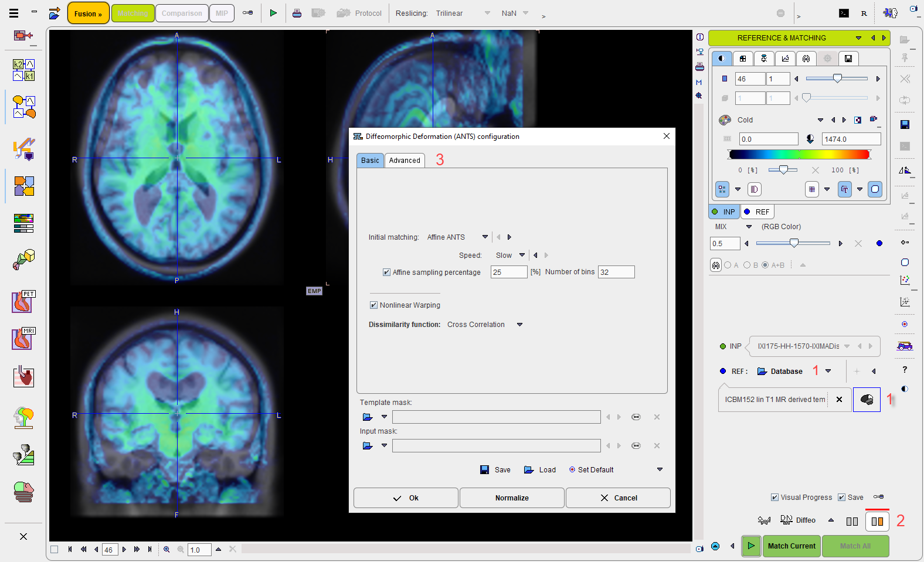The width and height of the screenshot is (924, 562).
Task: Save ANTS configuration settings from dialog
Action: (x=495, y=469)
